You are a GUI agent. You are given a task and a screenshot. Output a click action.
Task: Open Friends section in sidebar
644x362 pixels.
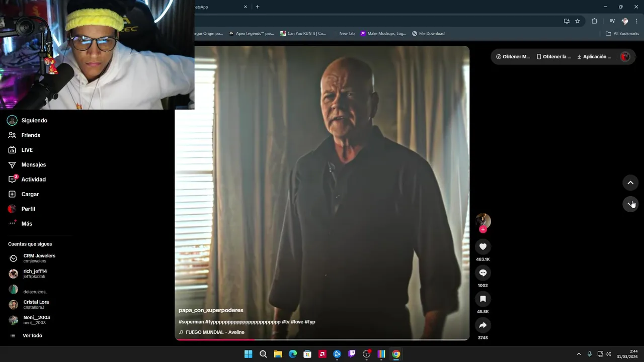[24, 135]
